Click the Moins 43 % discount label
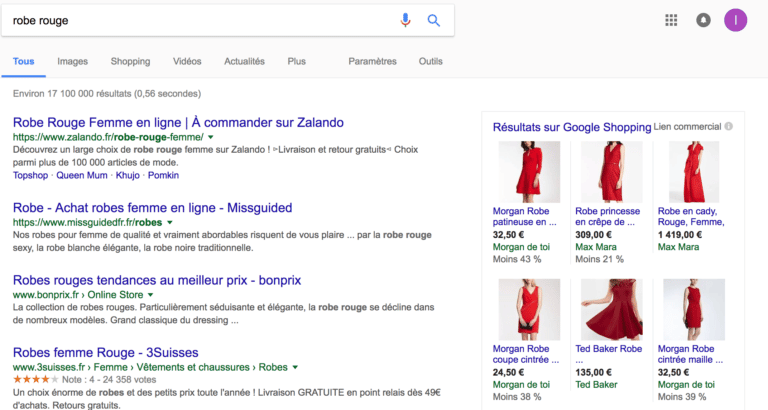 click(x=517, y=259)
